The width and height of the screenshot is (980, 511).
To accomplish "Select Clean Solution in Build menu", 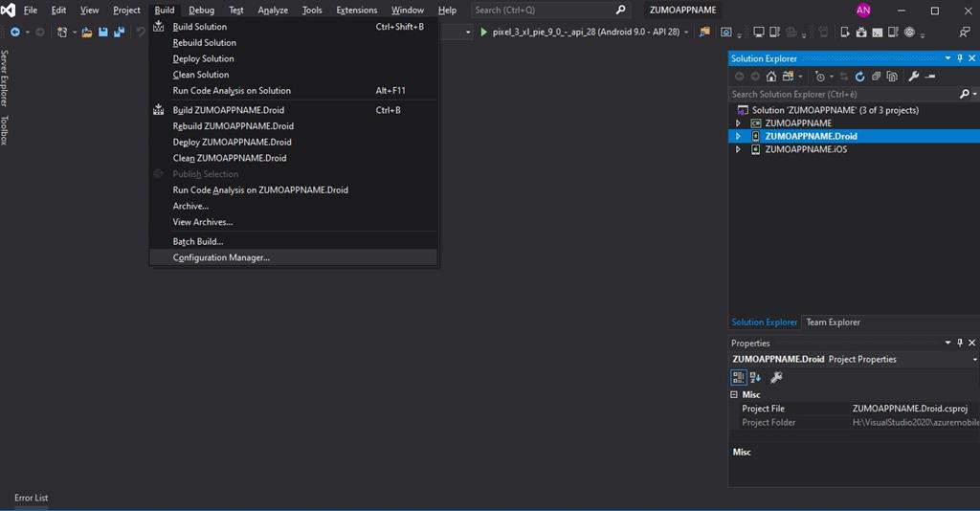I will pyautogui.click(x=293, y=75).
